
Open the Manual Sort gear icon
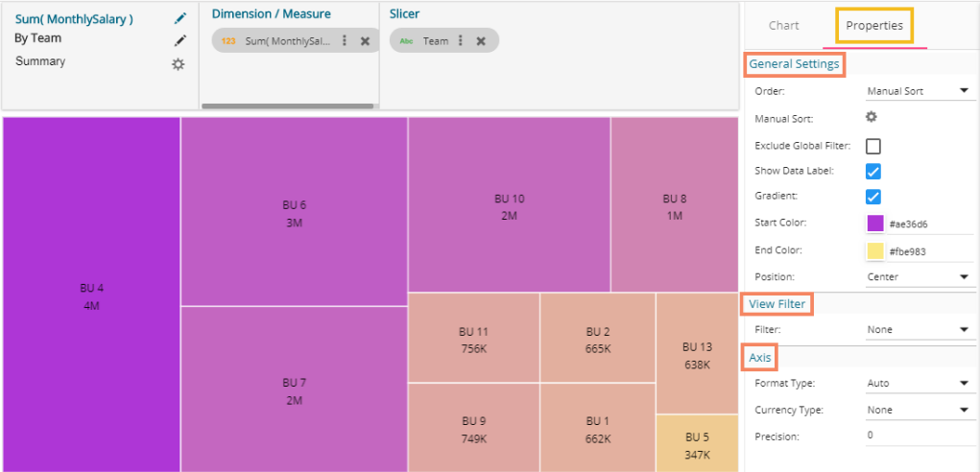pos(872,117)
